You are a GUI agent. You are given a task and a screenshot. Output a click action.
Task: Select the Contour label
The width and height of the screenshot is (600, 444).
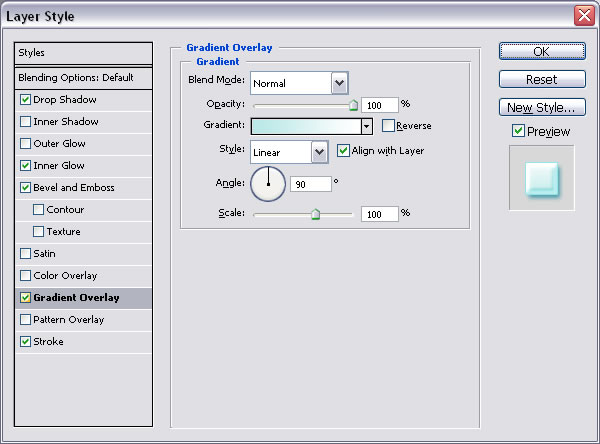coord(65,210)
